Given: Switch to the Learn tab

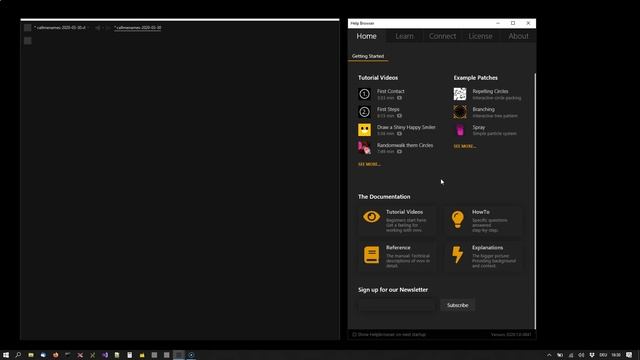Looking at the screenshot, I should [x=404, y=36].
